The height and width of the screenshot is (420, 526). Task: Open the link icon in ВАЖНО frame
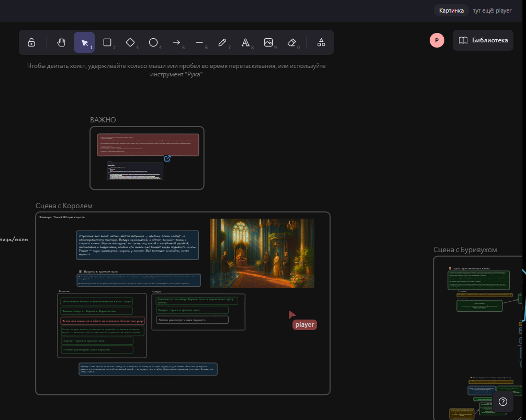[x=167, y=158]
